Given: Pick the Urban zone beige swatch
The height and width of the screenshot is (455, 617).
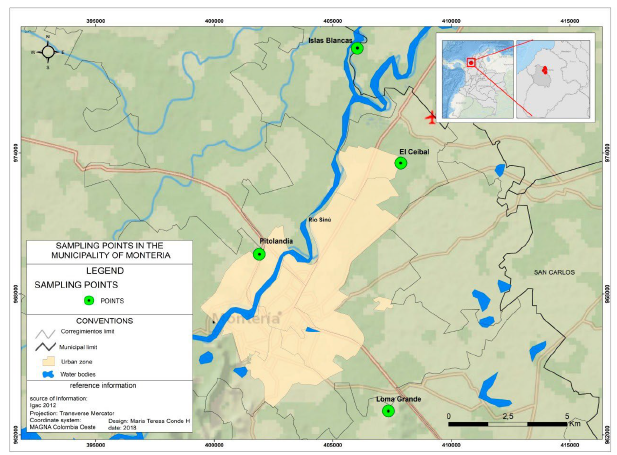Looking at the screenshot, I should click(47, 360).
